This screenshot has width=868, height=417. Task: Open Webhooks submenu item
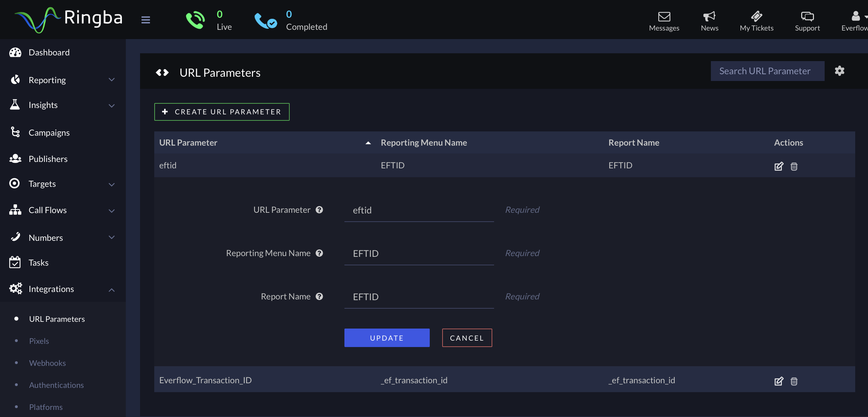tap(47, 363)
